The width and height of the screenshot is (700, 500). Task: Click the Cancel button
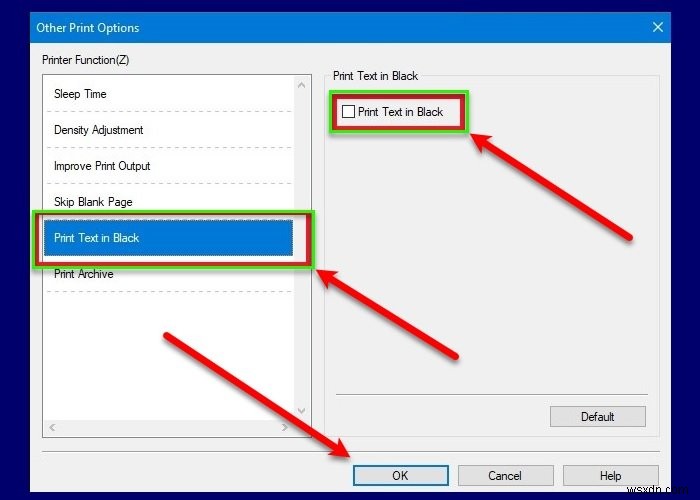point(505,475)
